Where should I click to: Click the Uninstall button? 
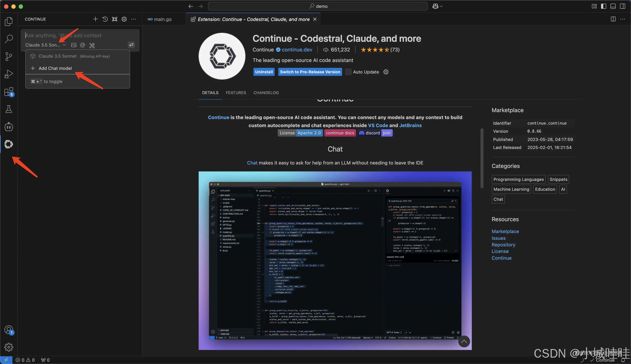coord(264,72)
